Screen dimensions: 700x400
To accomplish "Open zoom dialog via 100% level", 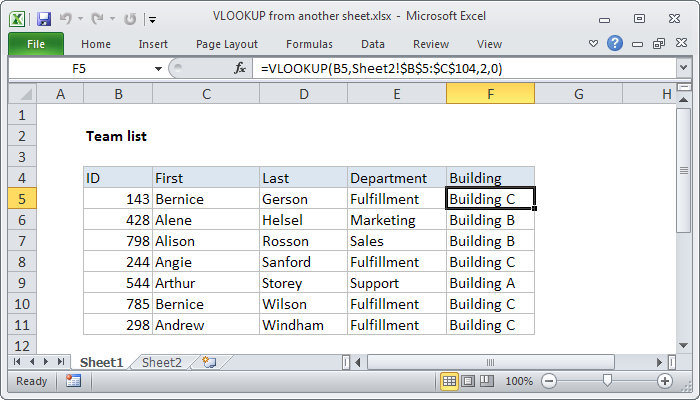I will click(x=519, y=381).
